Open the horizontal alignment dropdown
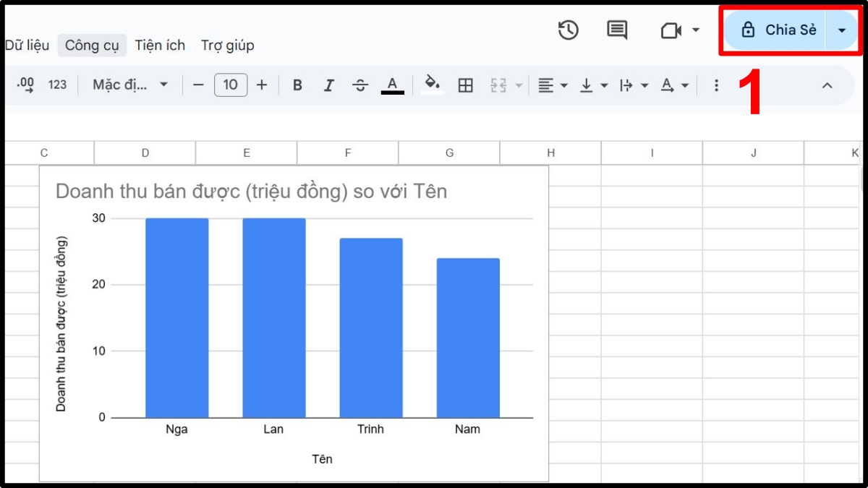The height and width of the screenshot is (488, 868). tap(553, 85)
